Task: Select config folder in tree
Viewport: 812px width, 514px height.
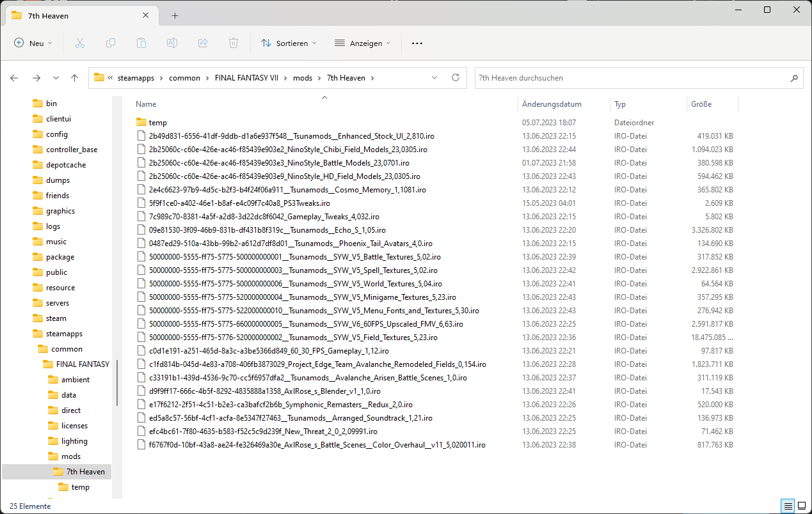Action: pyautogui.click(x=56, y=134)
